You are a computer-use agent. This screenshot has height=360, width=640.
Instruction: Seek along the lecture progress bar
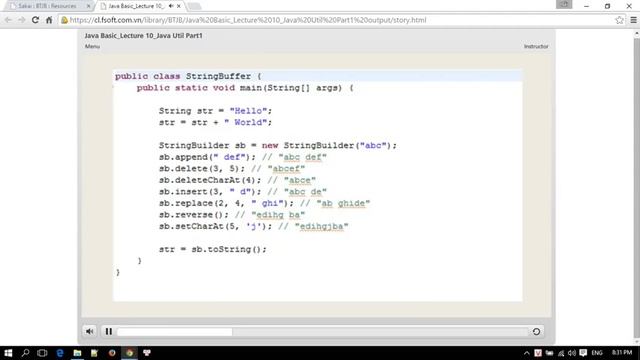point(322,332)
